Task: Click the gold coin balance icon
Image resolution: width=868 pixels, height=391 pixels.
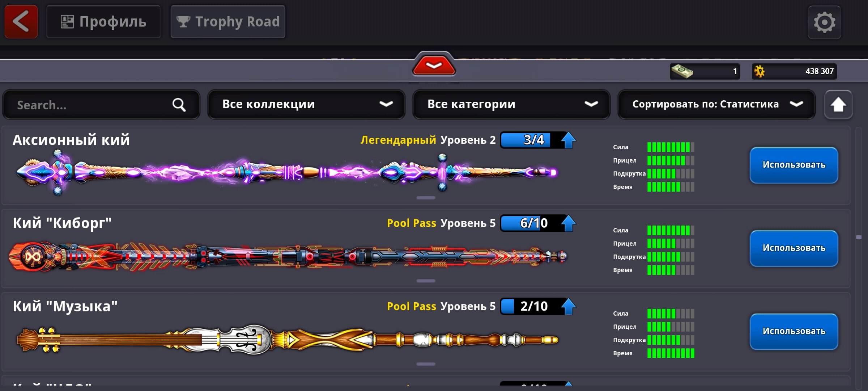Action: tap(759, 71)
